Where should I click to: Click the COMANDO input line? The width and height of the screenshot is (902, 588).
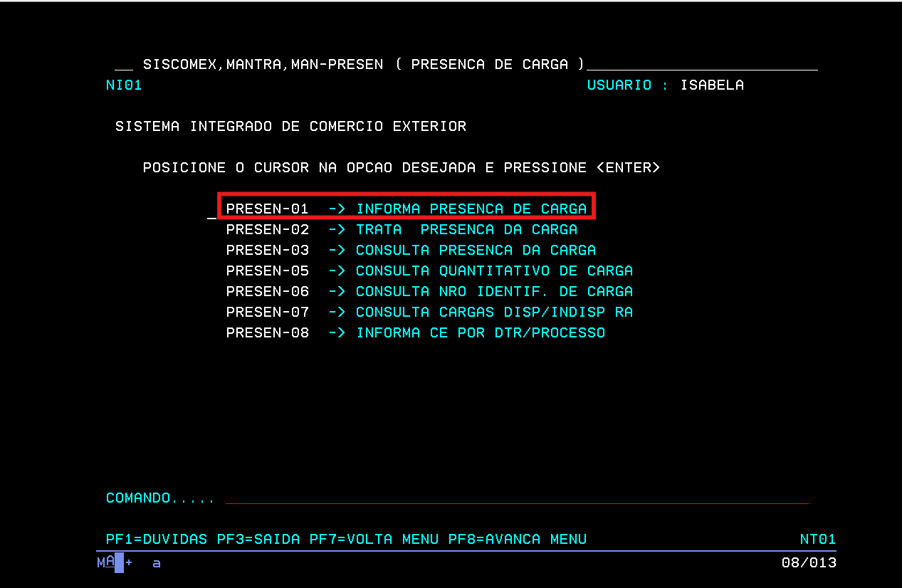tap(517, 498)
